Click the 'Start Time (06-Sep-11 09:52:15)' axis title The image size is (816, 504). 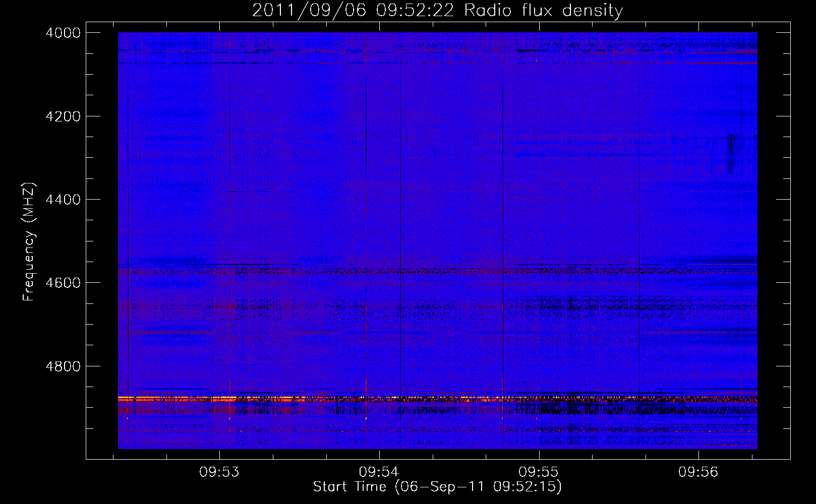click(x=437, y=487)
